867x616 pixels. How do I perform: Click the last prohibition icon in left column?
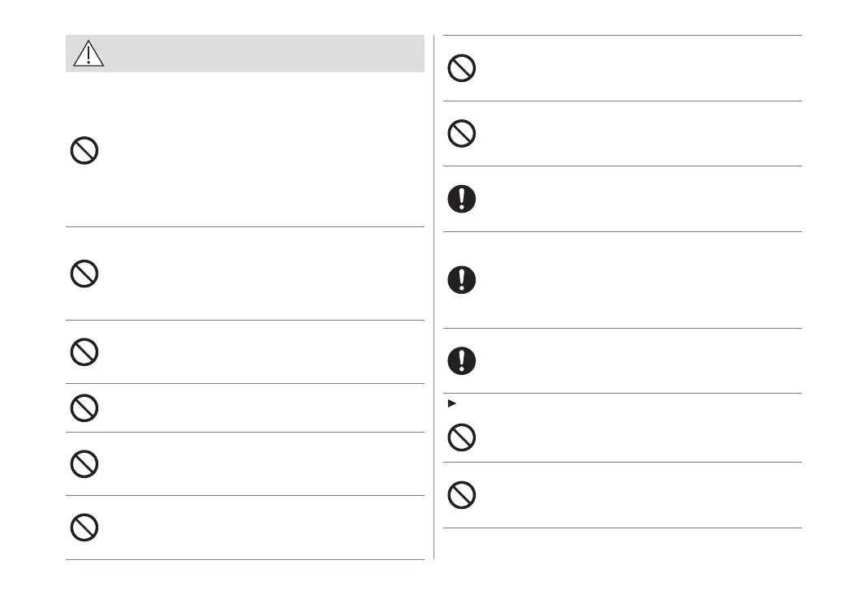(x=84, y=528)
